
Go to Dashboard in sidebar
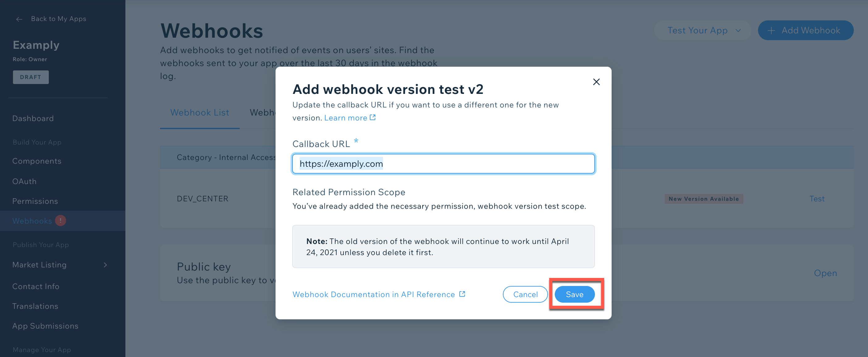[33, 119]
